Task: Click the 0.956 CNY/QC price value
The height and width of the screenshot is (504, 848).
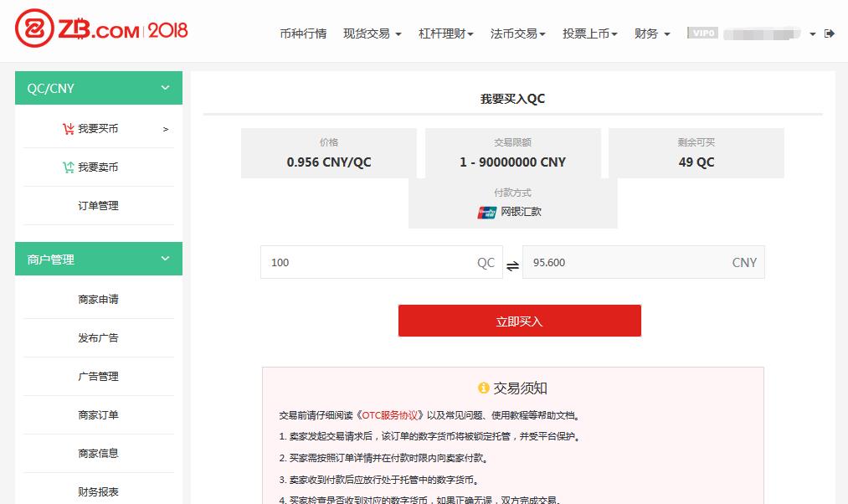Action: point(329,162)
